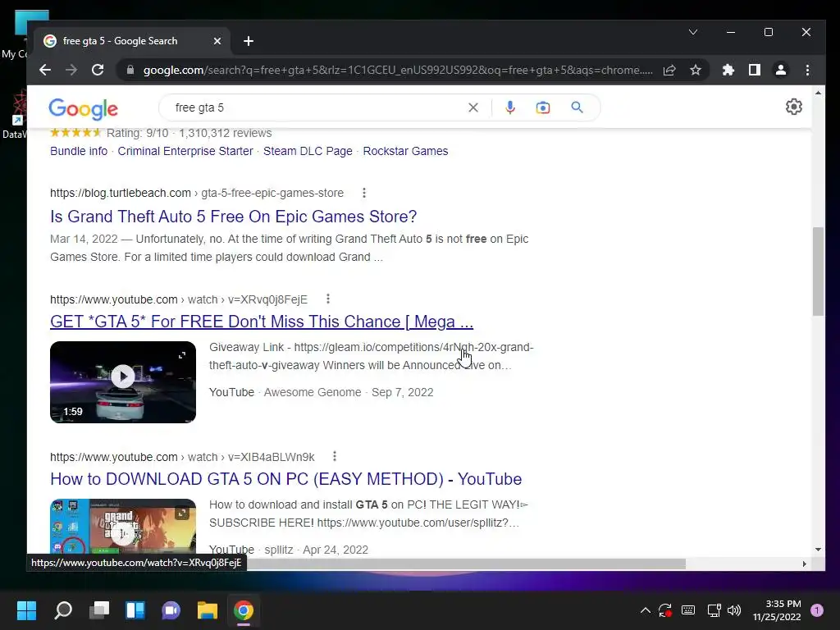
Task: Click the forward navigation arrow
Action: 71,71
